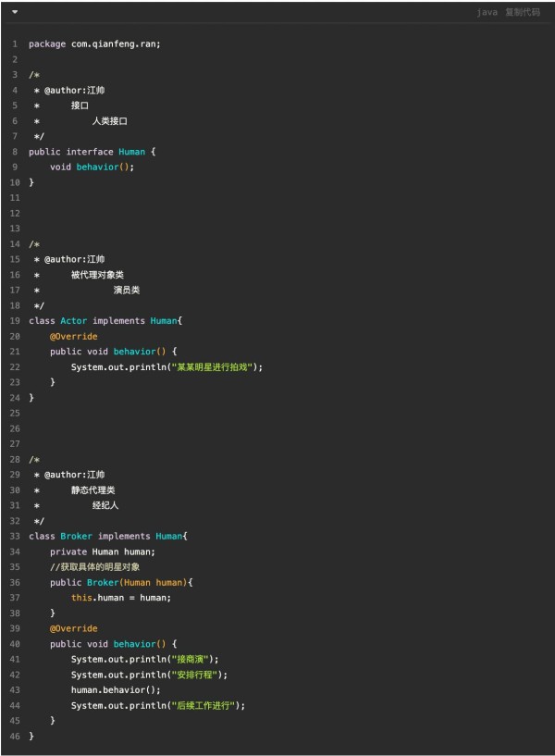Click the line 'class Actor implements Human{'

coord(105,320)
